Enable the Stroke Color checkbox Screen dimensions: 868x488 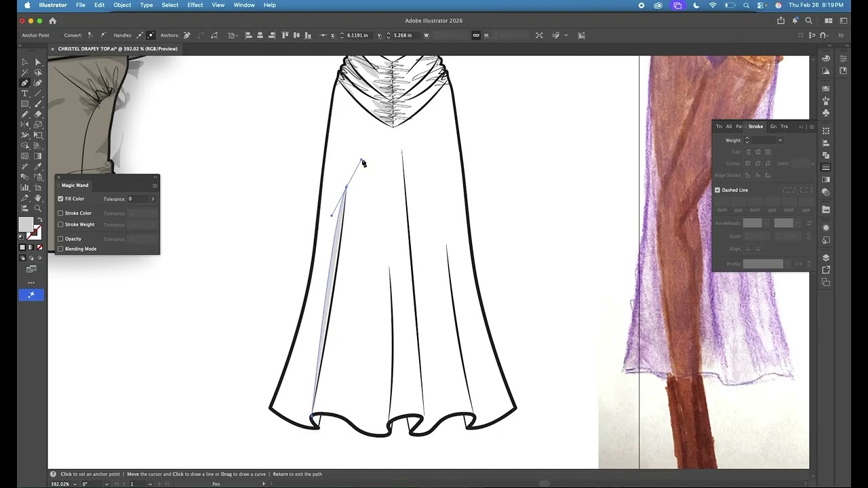coord(60,213)
